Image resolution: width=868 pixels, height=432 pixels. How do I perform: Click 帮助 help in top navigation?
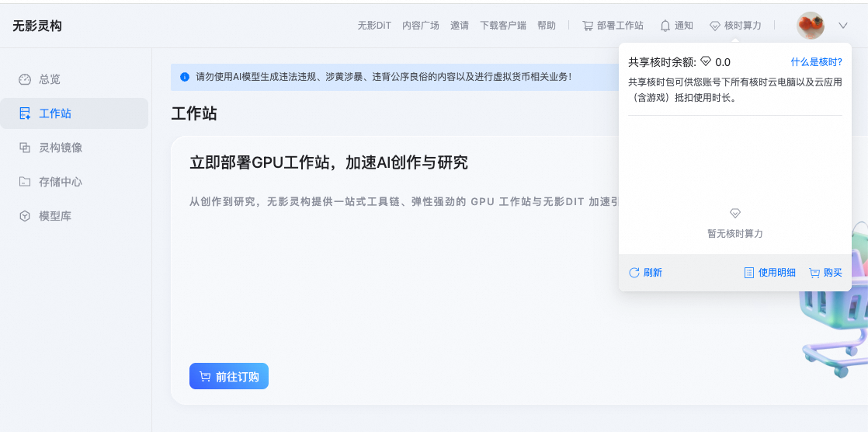coord(547,26)
